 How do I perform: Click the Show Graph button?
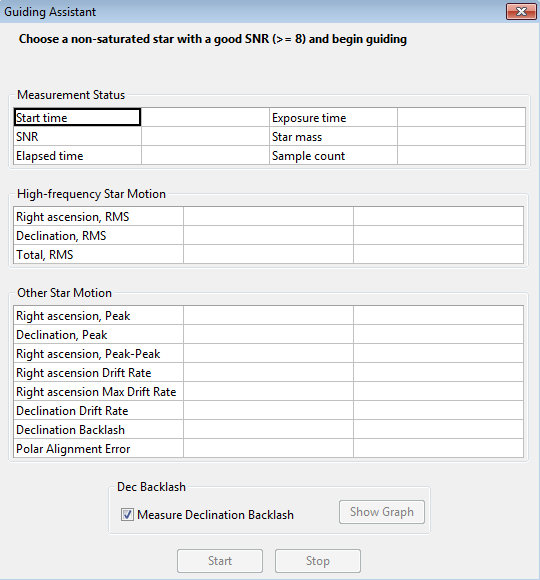tap(382, 512)
